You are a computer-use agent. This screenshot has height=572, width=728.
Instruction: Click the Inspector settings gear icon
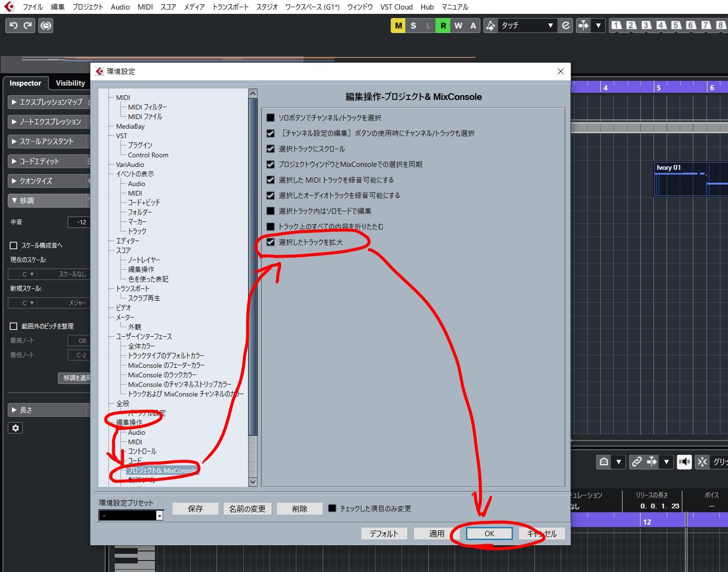(x=15, y=428)
